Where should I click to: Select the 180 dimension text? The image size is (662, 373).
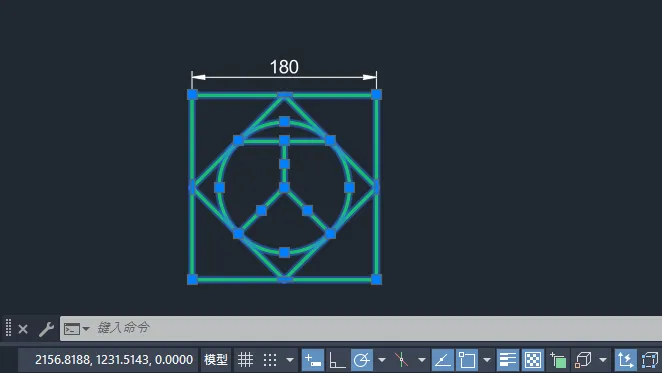click(284, 67)
